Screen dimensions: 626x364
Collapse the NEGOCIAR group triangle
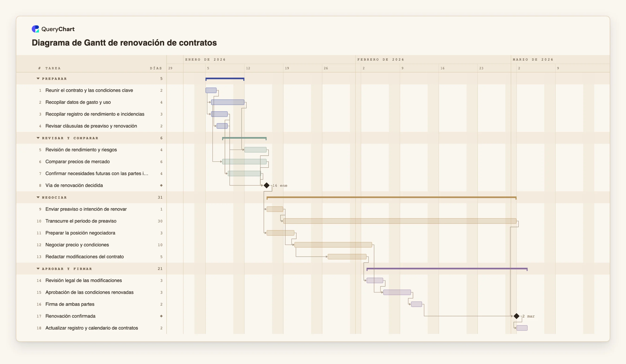[38, 198]
